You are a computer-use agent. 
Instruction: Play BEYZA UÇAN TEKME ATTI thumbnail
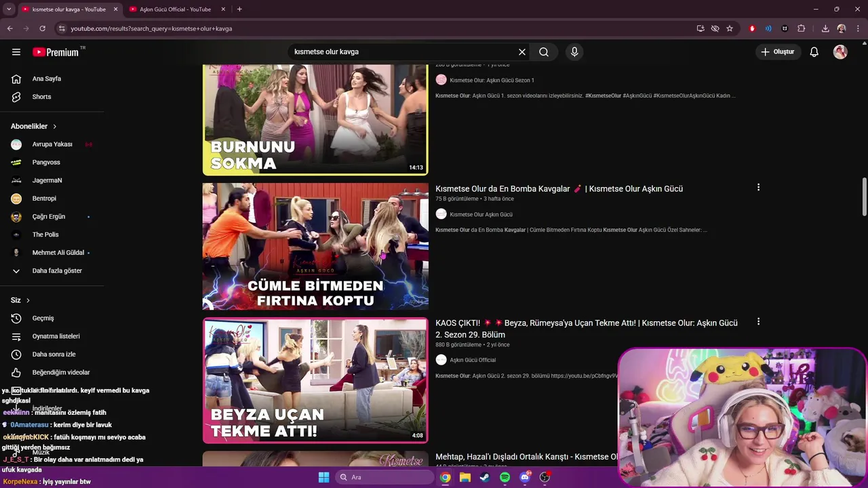315,380
